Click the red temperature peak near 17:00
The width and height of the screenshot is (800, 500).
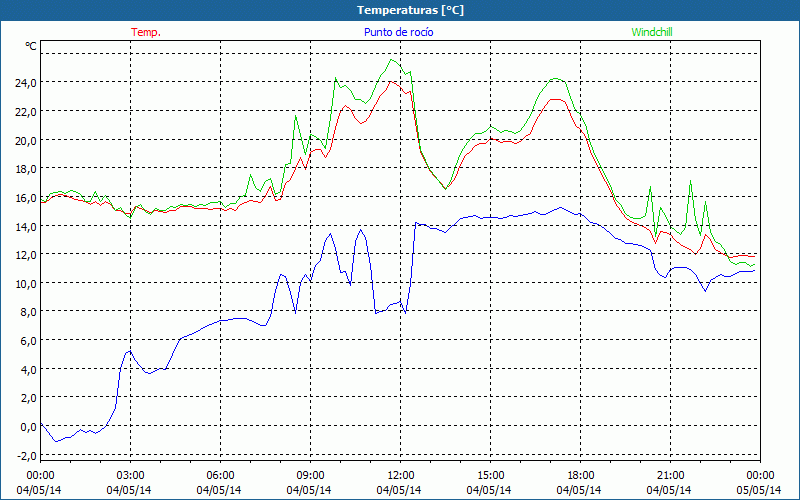[x=556, y=99]
